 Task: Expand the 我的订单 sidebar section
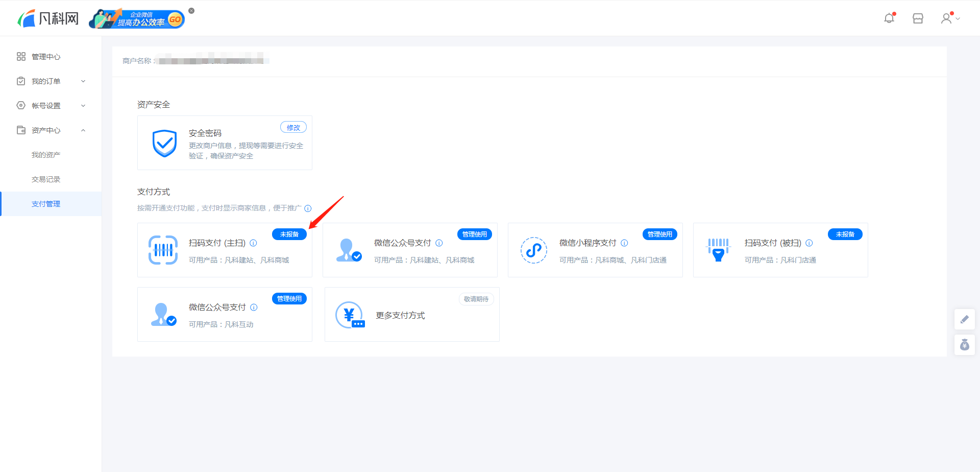click(x=51, y=81)
